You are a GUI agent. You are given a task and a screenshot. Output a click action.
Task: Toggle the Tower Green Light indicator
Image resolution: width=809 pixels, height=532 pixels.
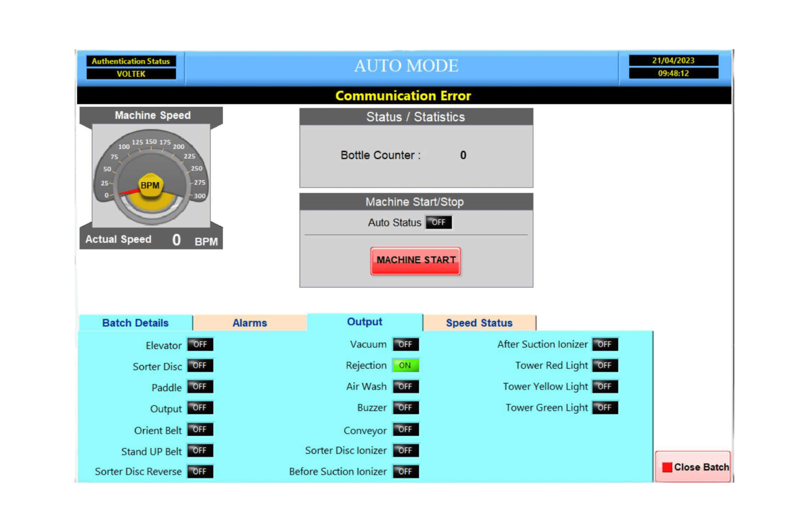tap(605, 408)
